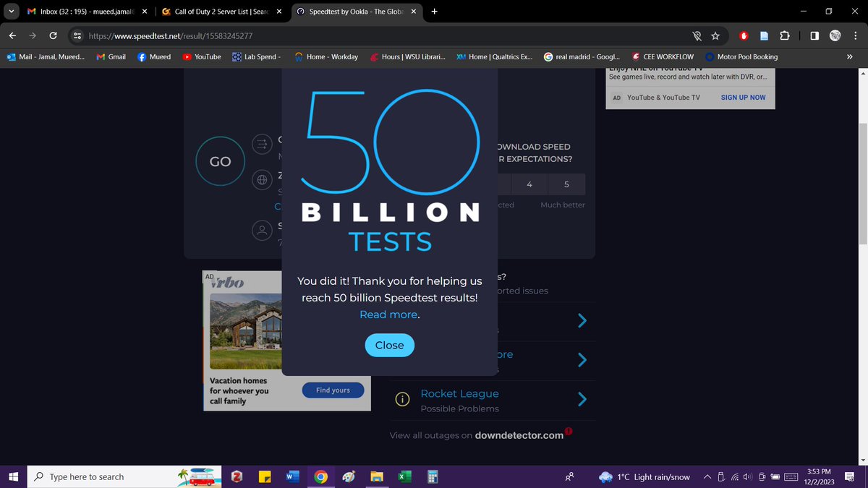Open the Read more link
868x488 pixels.
pyautogui.click(x=388, y=314)
